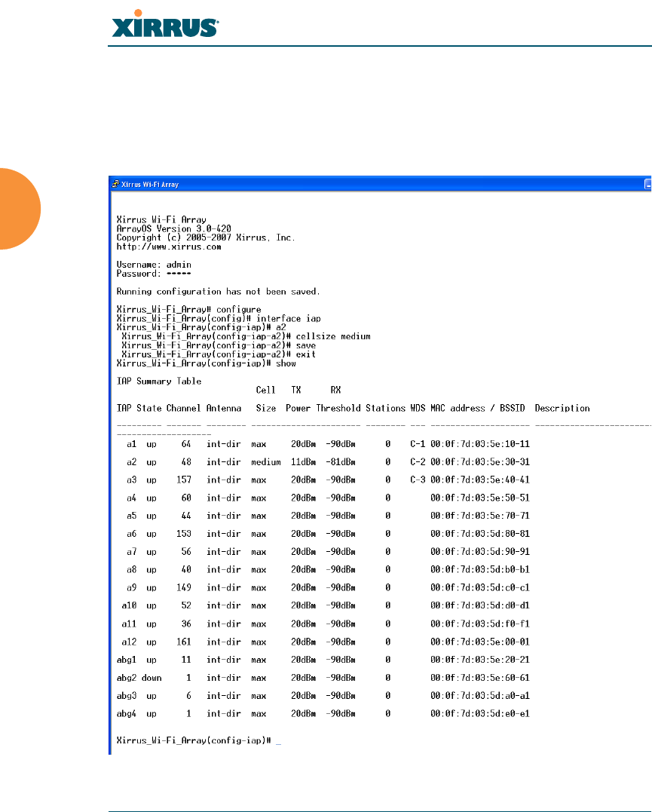Click the 'medium' cell size in row a2
Viewport: 652px width, 812px height.
[x=266, y=462]
